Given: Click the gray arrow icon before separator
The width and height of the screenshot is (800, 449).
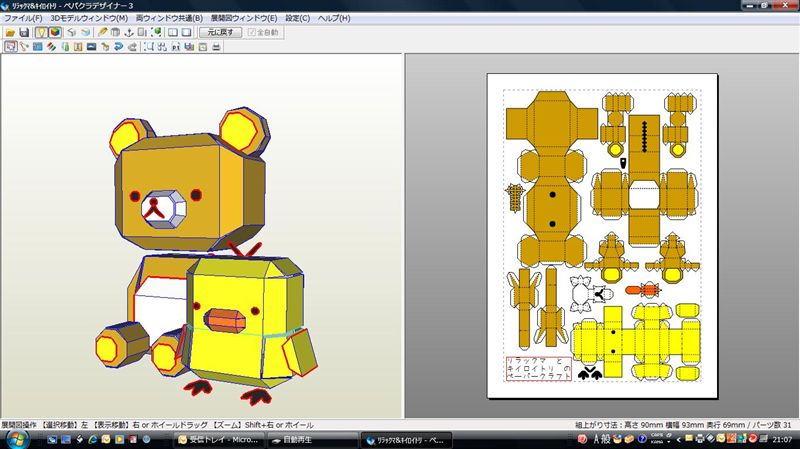Looking at the screenshot, I should pos(132,47).
